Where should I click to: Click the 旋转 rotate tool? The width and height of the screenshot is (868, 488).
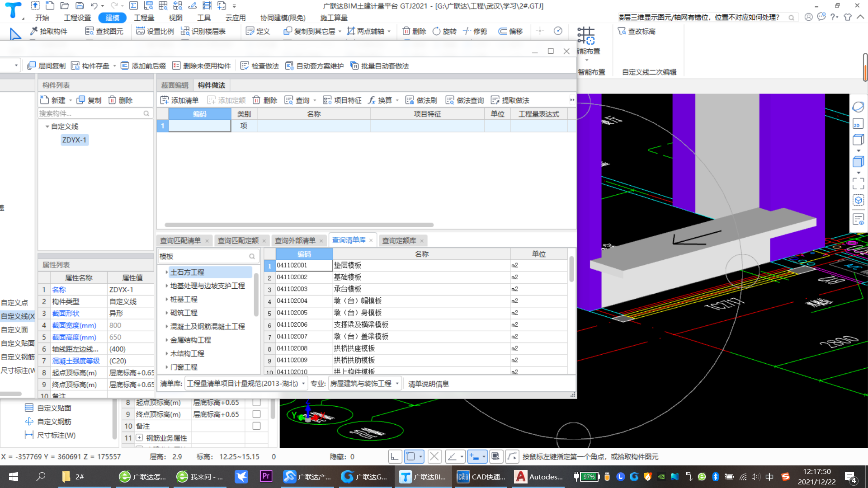[444, 31]
